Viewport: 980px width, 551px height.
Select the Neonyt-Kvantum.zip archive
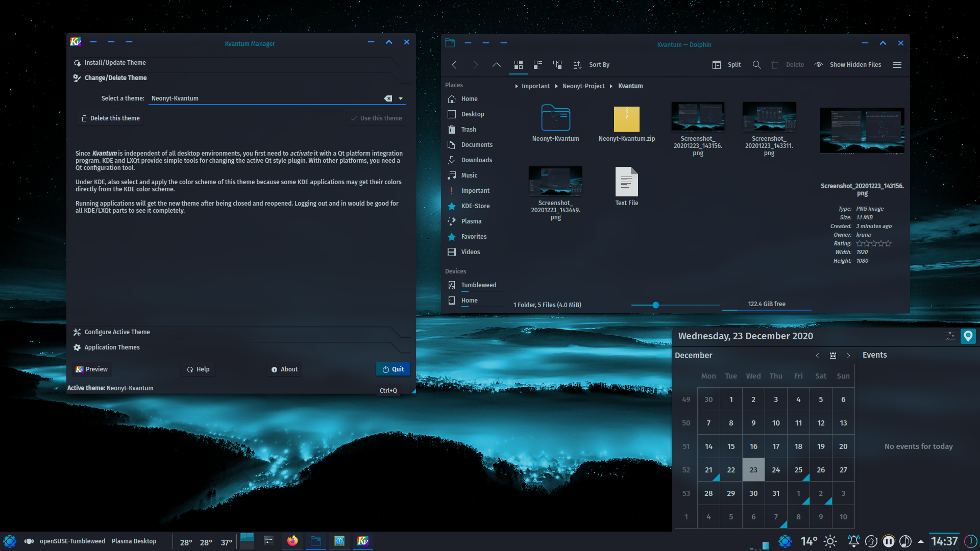pos(627,123)
